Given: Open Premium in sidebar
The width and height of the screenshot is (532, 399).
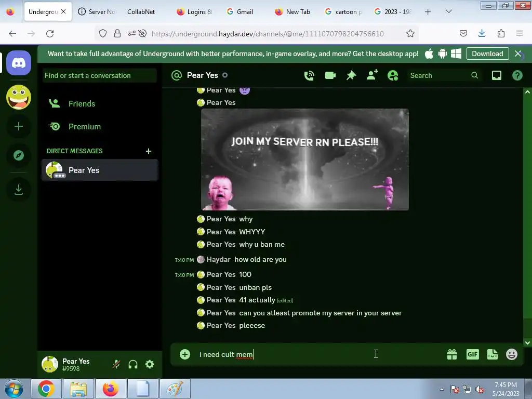Looking at the screenshot, I should click(x=100, y=127).
